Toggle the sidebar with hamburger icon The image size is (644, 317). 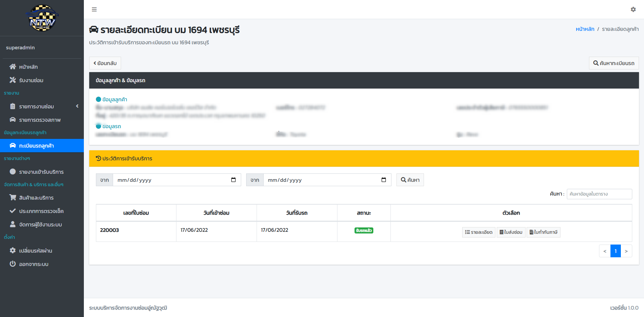pos(94,9)
